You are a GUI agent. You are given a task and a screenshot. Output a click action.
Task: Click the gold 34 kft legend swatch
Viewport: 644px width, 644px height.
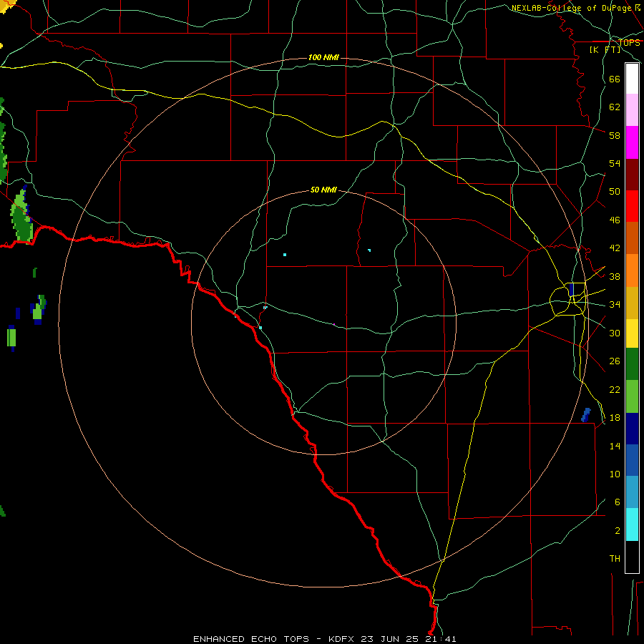(x=632, y=303)
